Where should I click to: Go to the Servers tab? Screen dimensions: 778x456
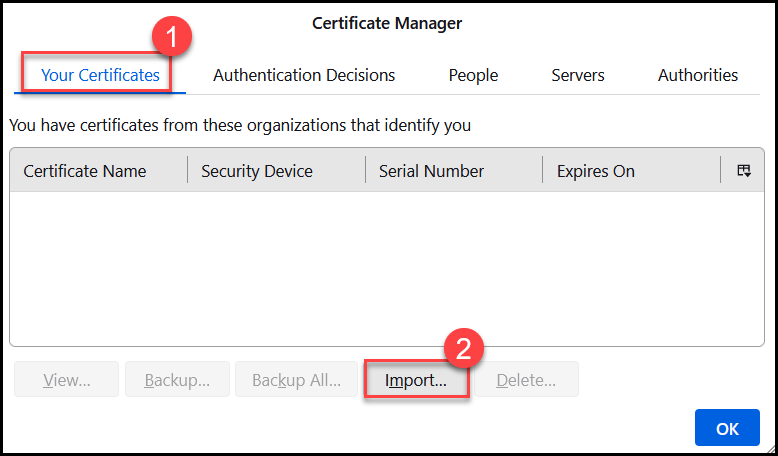(x=578, y=75)
